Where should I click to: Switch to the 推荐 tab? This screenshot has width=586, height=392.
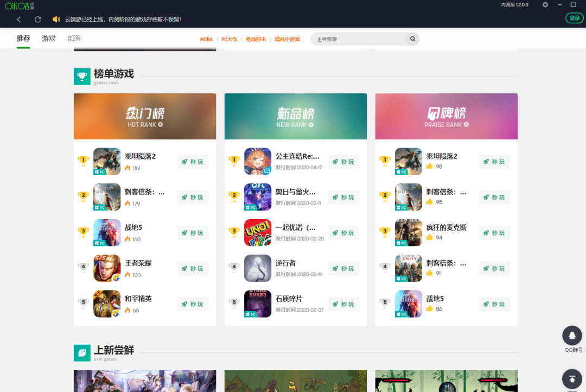23,38
